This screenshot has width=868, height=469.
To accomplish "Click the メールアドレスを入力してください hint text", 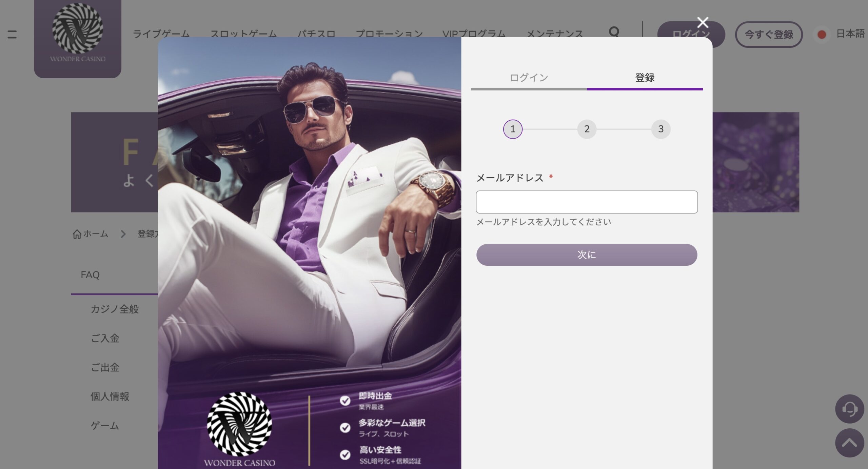I will coord(544,222).
